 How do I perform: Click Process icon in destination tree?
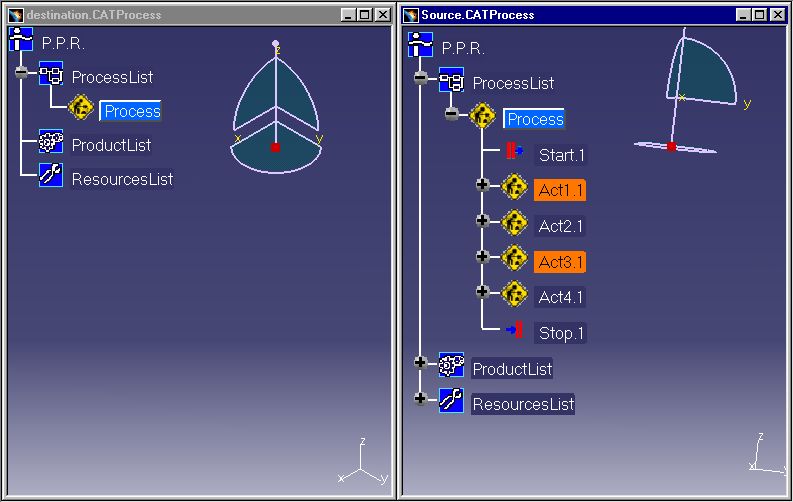click(x=82, y=109)
